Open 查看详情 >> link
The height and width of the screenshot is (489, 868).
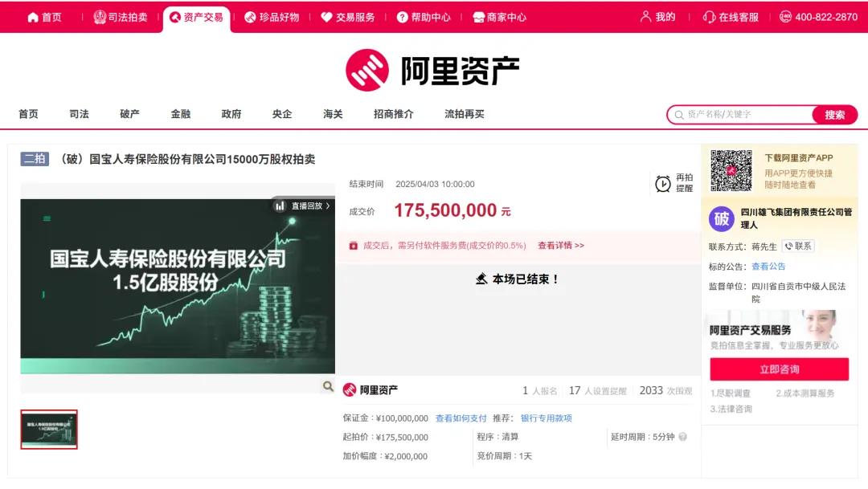(x=561, y=246)
